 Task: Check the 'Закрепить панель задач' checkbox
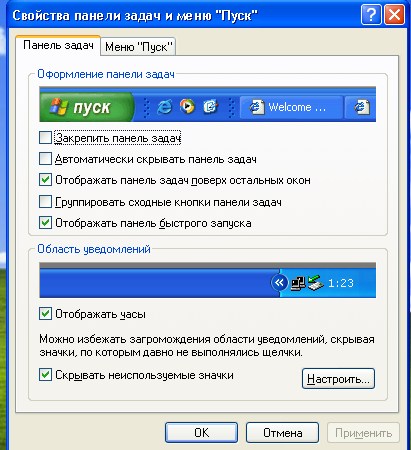tap(45, 138)
